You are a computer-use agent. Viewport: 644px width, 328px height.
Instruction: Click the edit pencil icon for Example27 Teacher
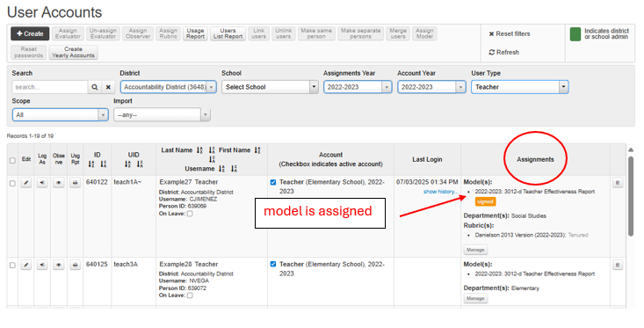[25, 183]
